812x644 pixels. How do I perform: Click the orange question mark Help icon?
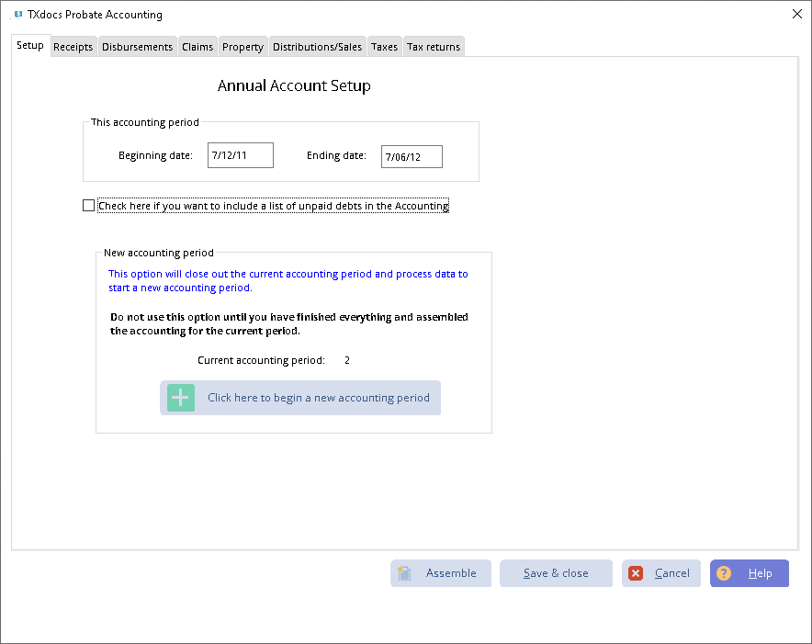[724, 573]
